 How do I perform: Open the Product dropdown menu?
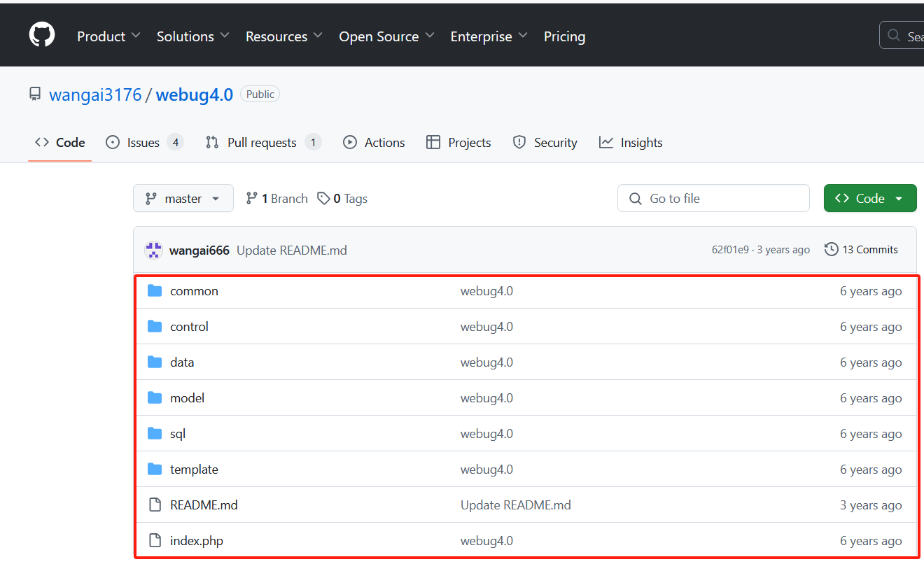(x=108, y=36)
